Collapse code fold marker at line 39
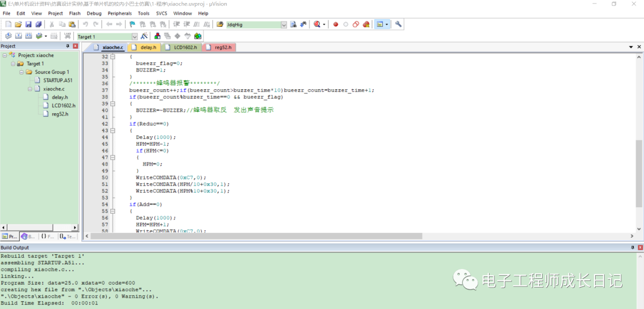The image size is (644, 309). 113,104
